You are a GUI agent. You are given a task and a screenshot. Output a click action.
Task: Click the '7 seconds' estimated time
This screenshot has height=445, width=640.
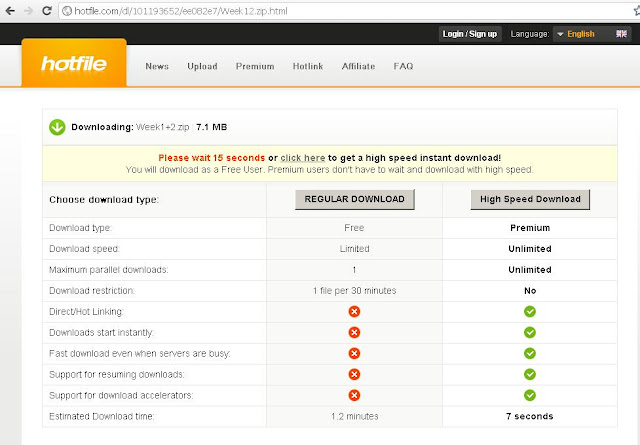coord(530,416)
